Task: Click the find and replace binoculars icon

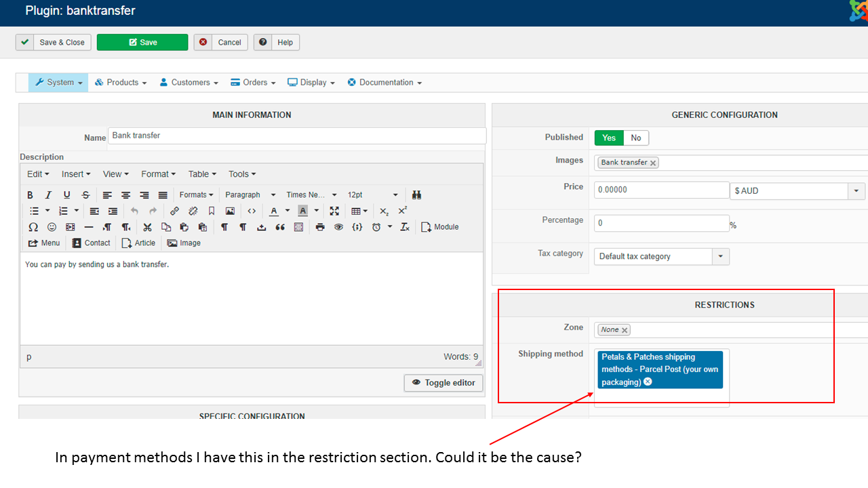Action: pos(416,195)
